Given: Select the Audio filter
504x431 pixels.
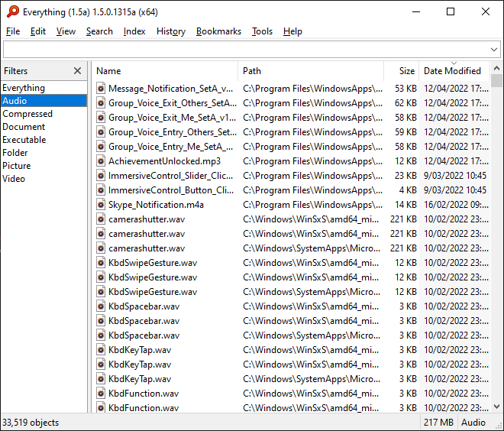Looking at the screenshot, I should pos(44,101).
